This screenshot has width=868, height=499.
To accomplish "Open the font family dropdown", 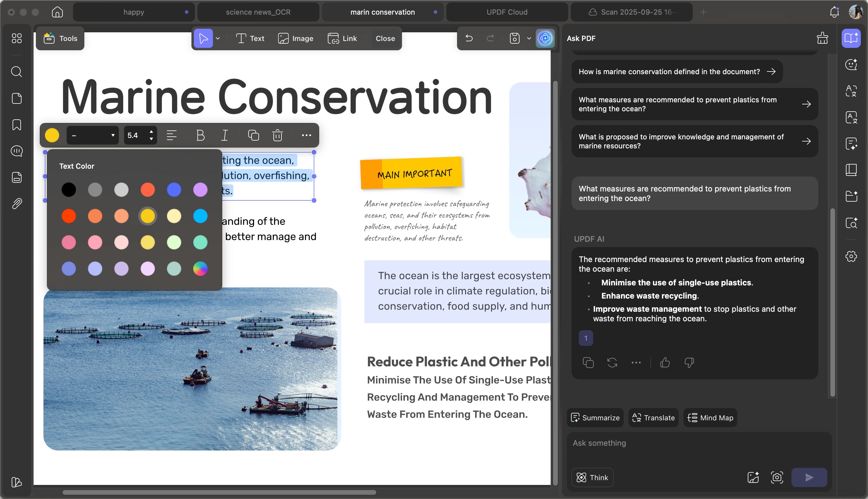I will pos(92,136).
